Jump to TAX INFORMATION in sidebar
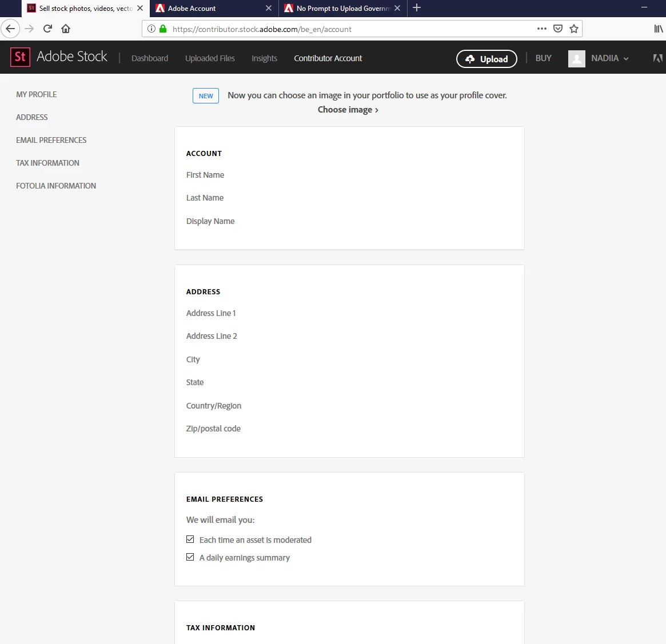The image size is (666, 644). (x=47, y=163)
